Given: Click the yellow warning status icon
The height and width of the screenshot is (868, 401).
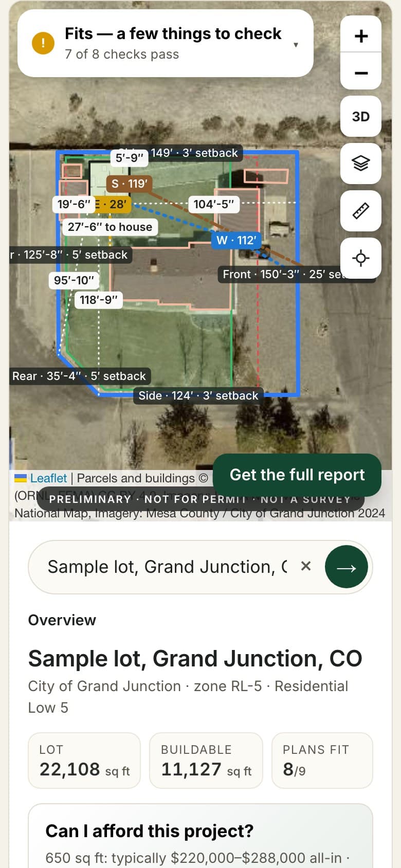Looking at the screenshot, I should pos(43,43).
